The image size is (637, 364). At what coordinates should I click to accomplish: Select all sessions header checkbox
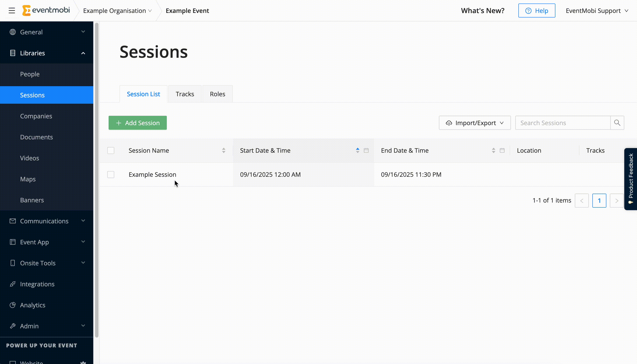click(111, 150)
